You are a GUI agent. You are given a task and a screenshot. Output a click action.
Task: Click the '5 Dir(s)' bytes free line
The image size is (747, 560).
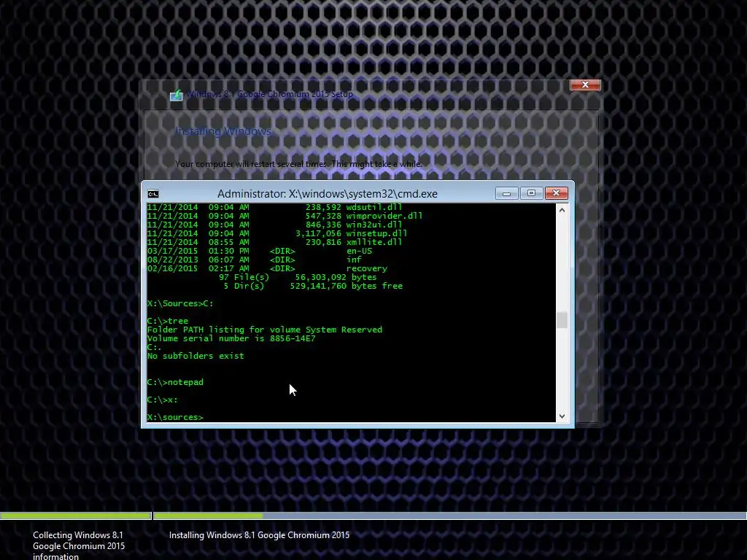point(313,286)
